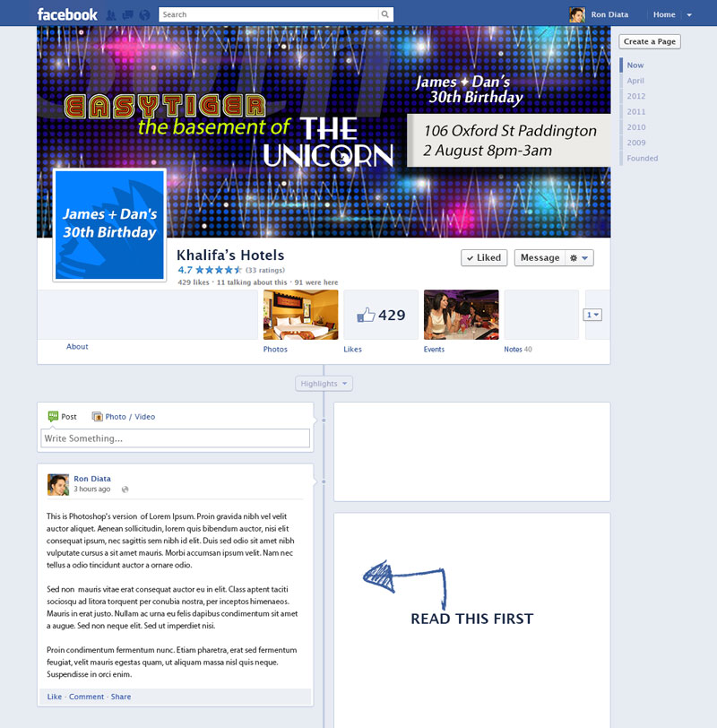This screenshot has height=728, width=717.
Task: Comment on Ron Diata's post
Action: tap(86, 697)
